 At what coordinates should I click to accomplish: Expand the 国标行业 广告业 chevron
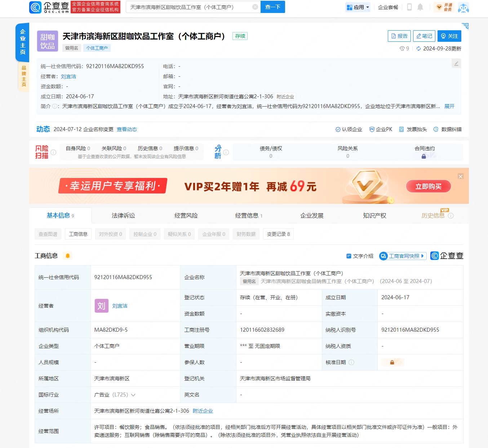pyautogui.click(x=133, y=395)
